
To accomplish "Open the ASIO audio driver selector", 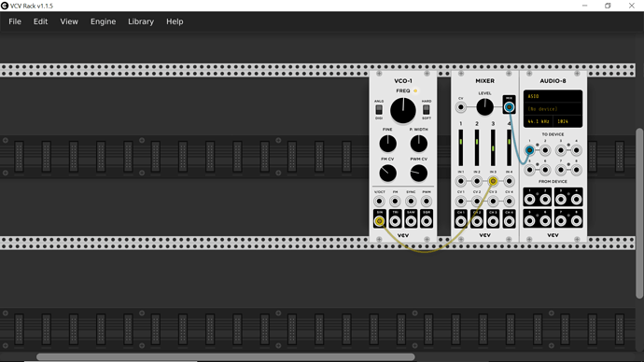I will point(553,96).
